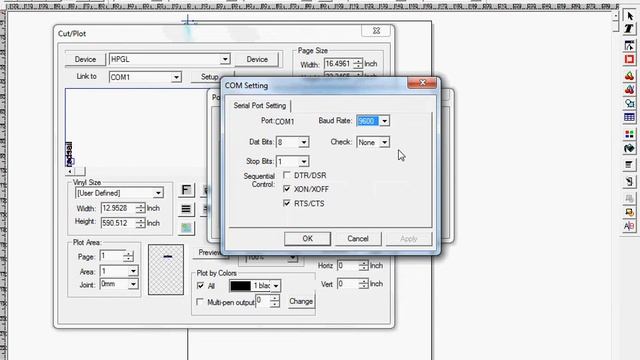The width and height of the screenshot is (640, 360).
Task: Click the align lines toolbar icon
Action: coord(629,165)
